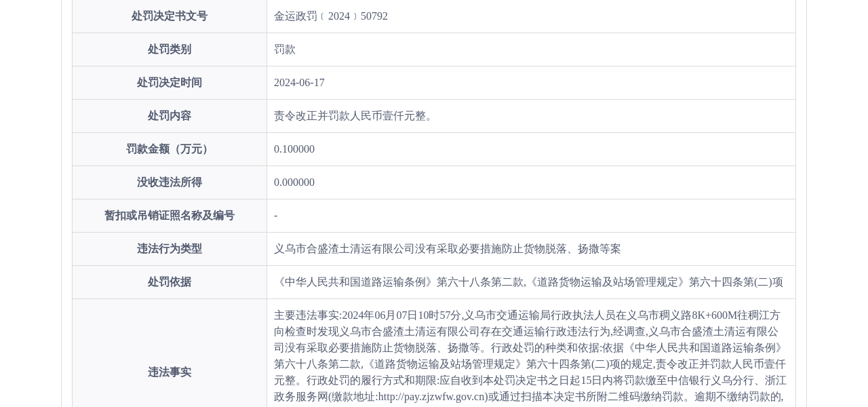
Task: Click the 罚款金额（万元） label
Action: click(x=170, y=149)
